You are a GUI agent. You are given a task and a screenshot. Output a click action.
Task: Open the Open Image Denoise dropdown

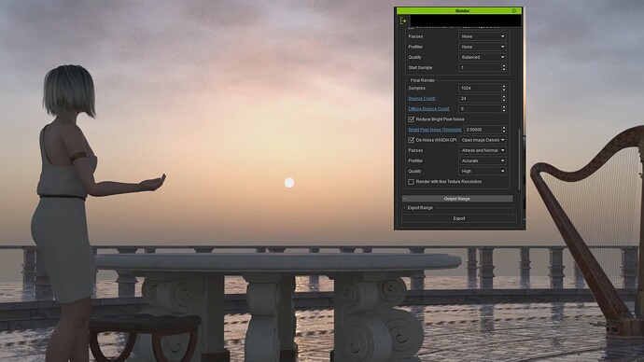[x=483, y=140]
